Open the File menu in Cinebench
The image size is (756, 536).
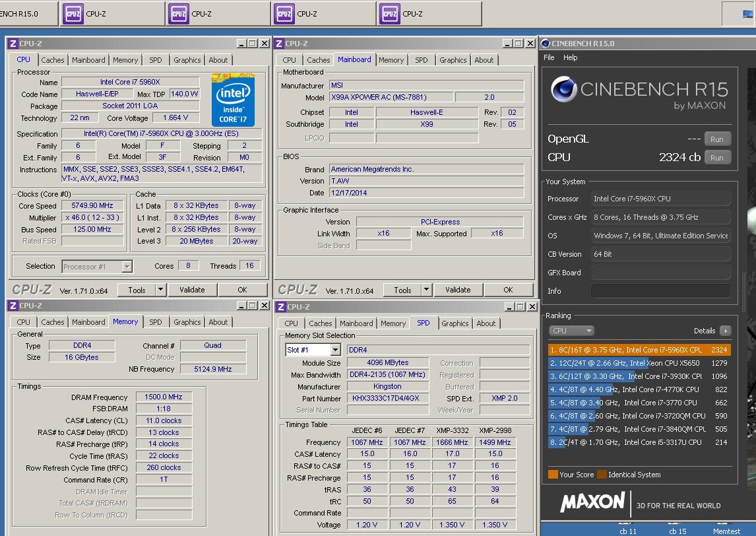point(549,57)
